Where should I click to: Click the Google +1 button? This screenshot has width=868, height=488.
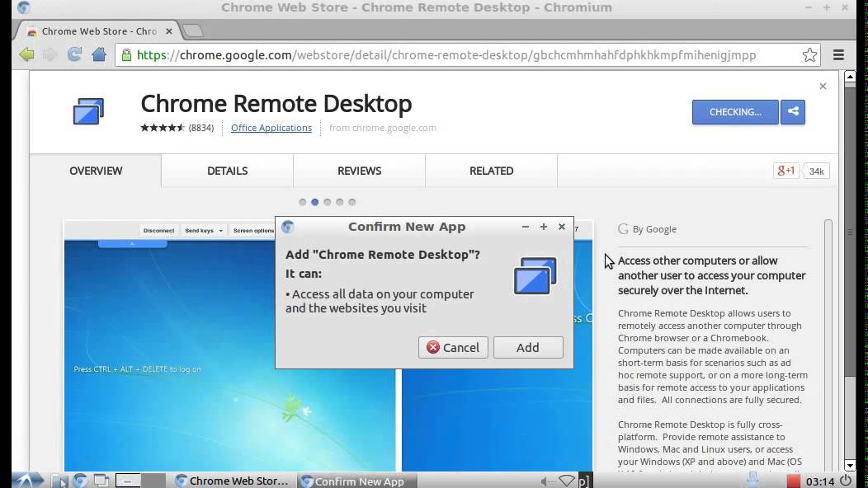tap(785, 171)
